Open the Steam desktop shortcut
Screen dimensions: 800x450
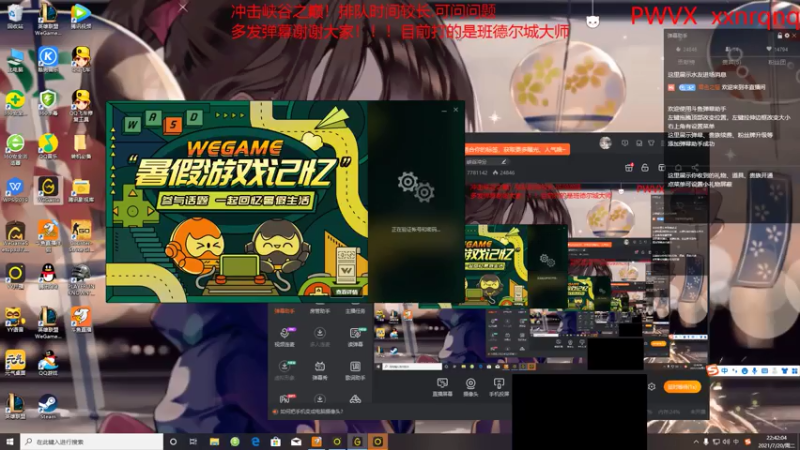48,407
